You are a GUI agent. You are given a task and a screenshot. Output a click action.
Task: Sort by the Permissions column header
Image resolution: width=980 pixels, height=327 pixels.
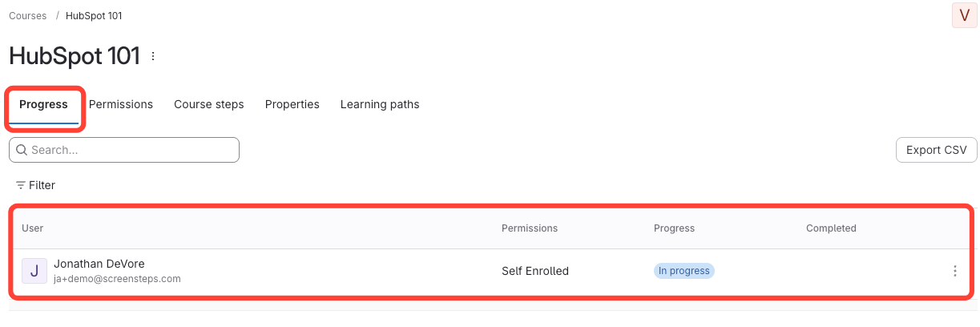pos(530,228)
